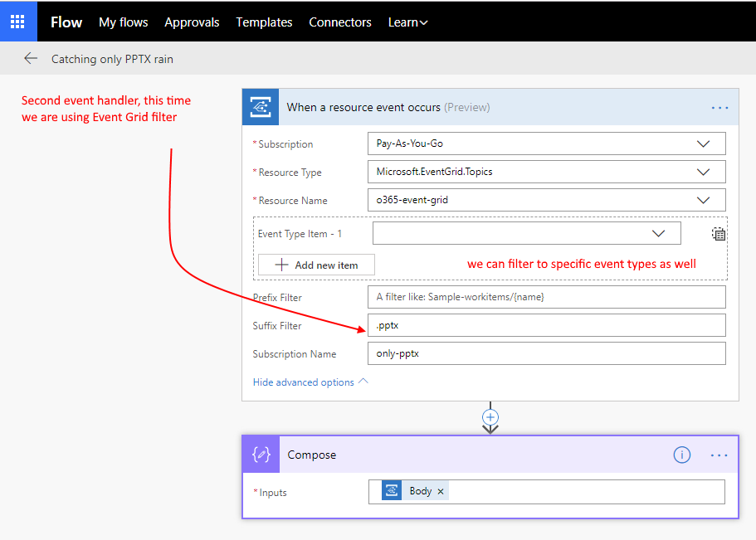This screenshot has height=540, width=756.
Task: Remove the Body token from Inputs
Action: point(441,491)
